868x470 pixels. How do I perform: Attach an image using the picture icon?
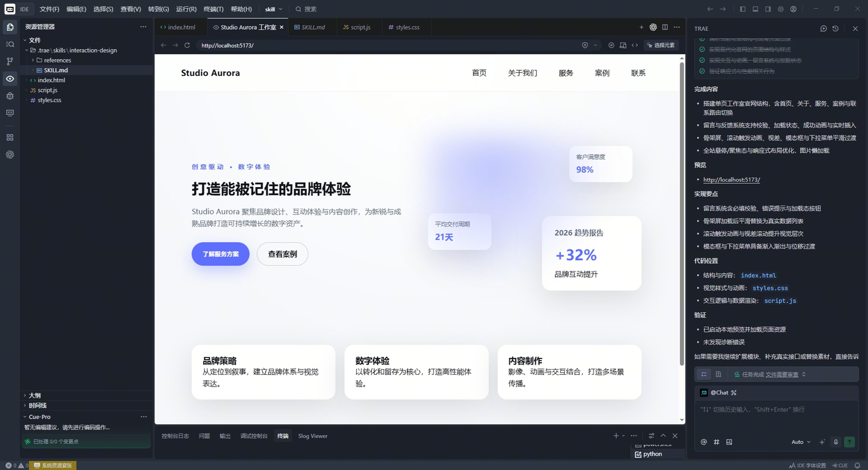[x=729, y=442]
